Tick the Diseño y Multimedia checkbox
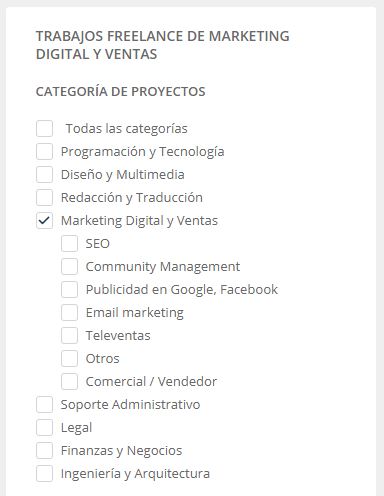The height and width of the screenshot is (496, 384). (44, 175)
